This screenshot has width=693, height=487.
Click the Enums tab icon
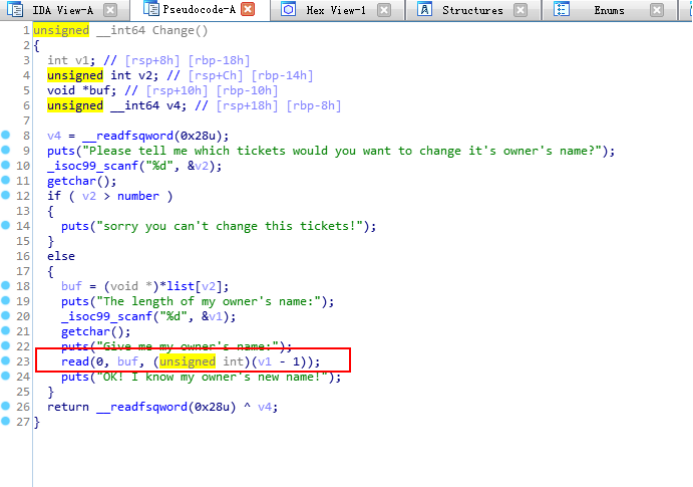click(x=563, y=10)
